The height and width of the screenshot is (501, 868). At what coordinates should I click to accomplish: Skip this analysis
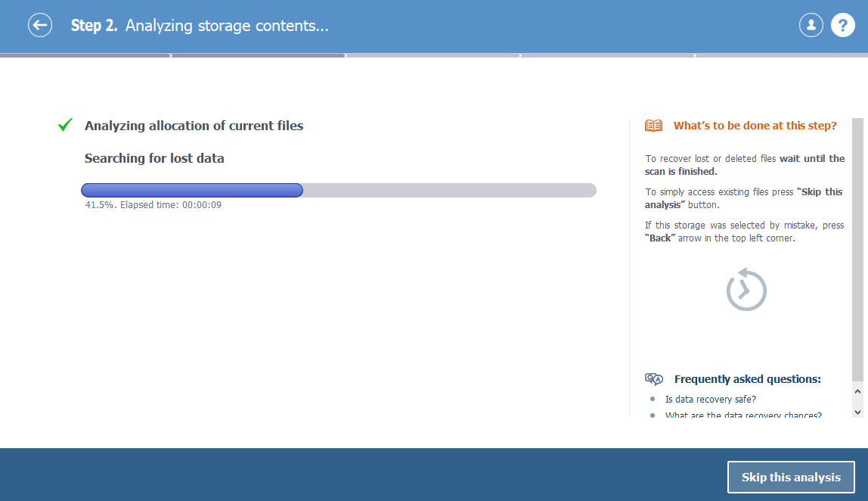tap(791, 478)
